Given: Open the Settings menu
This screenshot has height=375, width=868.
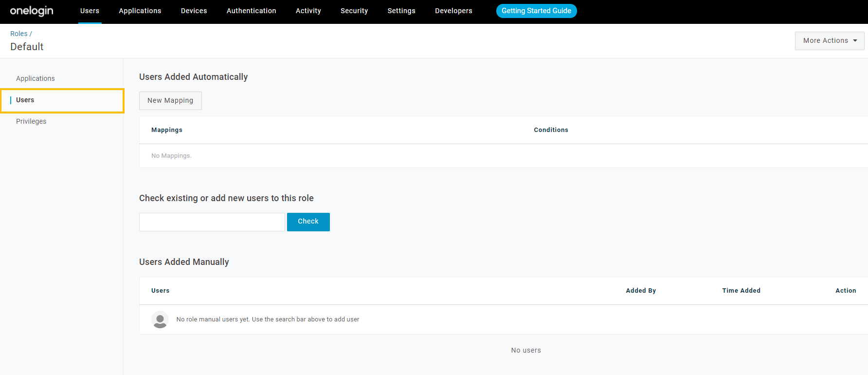Looking at the screenshot, I should (401, 11).
